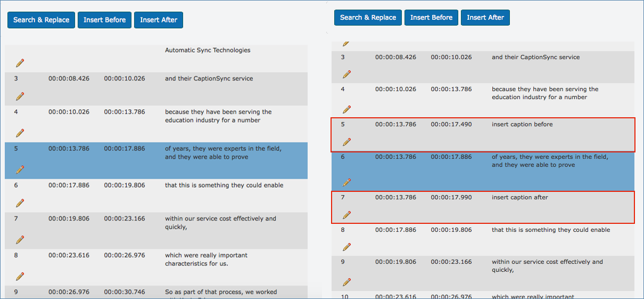Edit caption 3 in left panel via pencil
The width and height of the screenshot is (644, 299).
(20, 96)
